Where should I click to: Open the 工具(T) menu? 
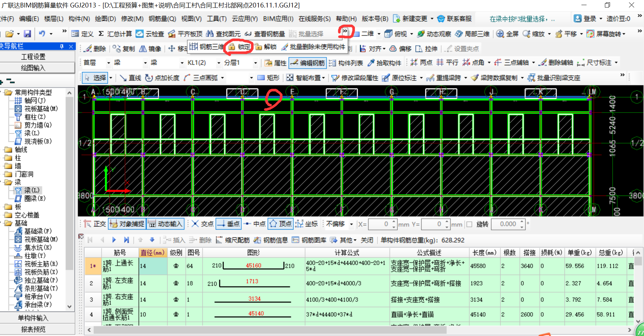coord(217,19)
